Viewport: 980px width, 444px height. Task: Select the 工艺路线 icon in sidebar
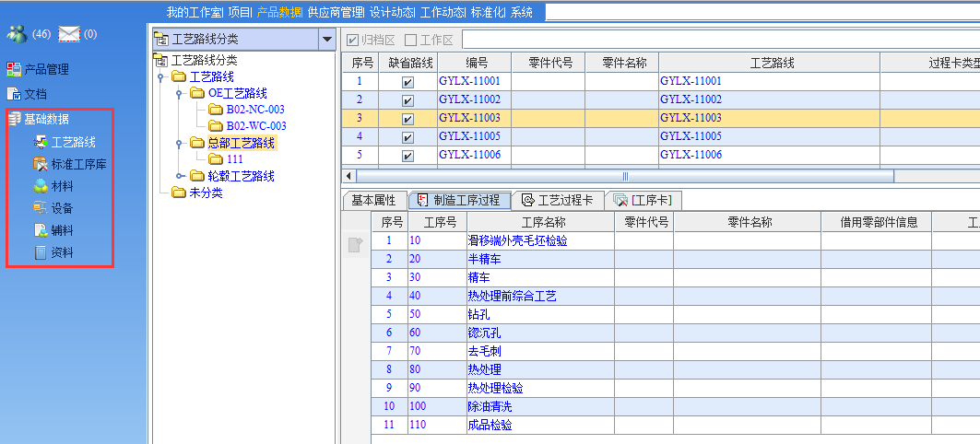point(41,143)
